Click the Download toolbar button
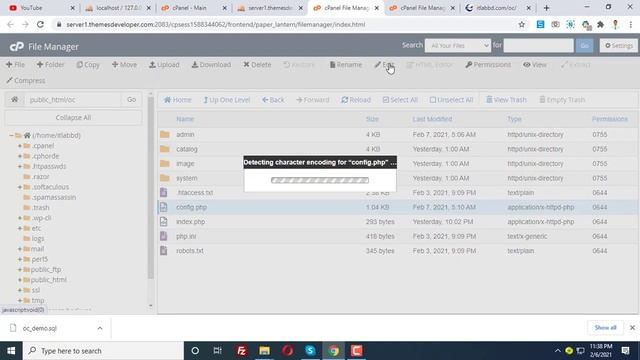The width and height of the screenshot is (640, 360). [x=211, y=64]
